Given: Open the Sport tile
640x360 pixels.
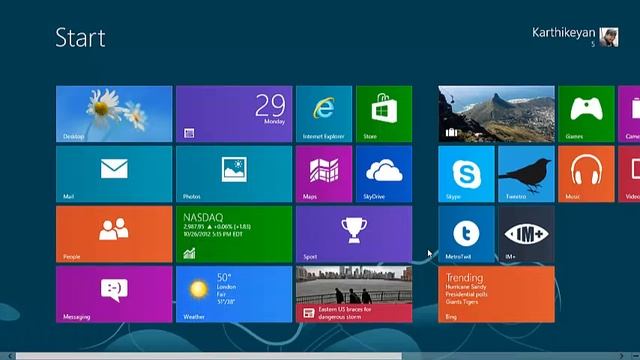Looking at the screenshot, I should pyautogui.click(x=354, y=234).
